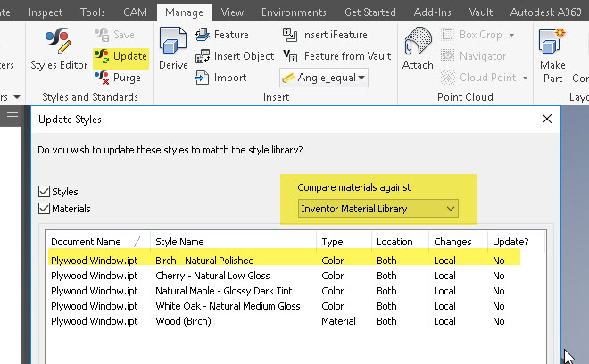
Task: Sort by Changes column header
Action: (x=458, y=242)
